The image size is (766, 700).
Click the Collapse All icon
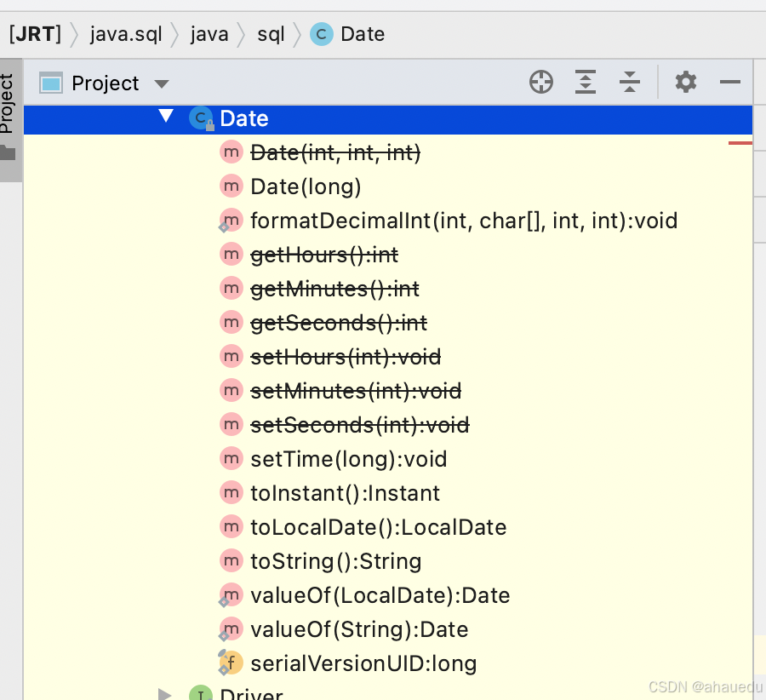tap(630, 82)
